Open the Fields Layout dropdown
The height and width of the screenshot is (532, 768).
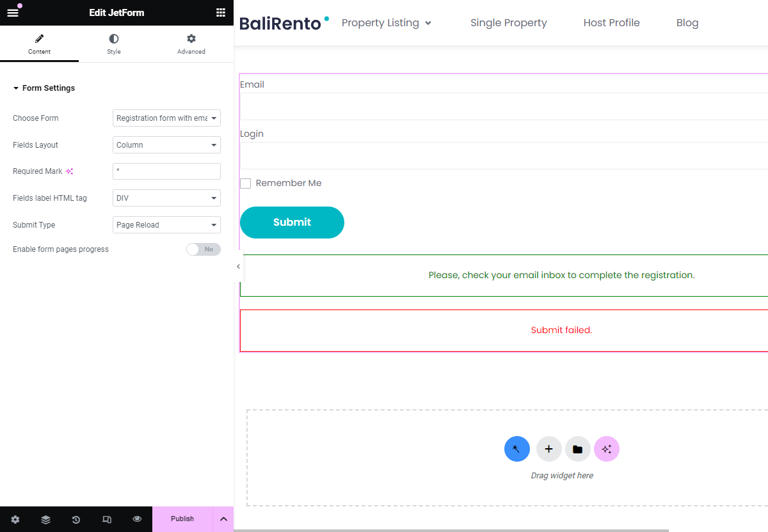166,145
